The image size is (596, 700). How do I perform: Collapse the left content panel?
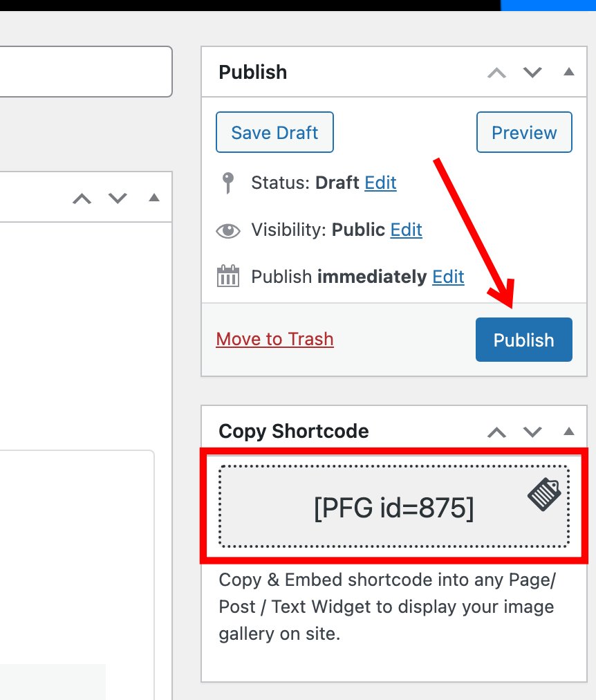[x=153, y=198]
